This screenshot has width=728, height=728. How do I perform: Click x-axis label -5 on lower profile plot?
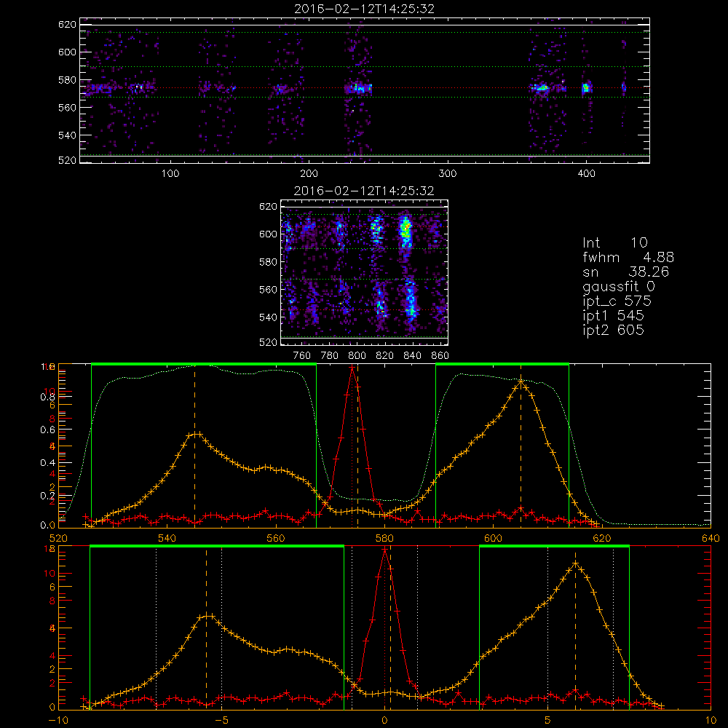tap(221, 721)
